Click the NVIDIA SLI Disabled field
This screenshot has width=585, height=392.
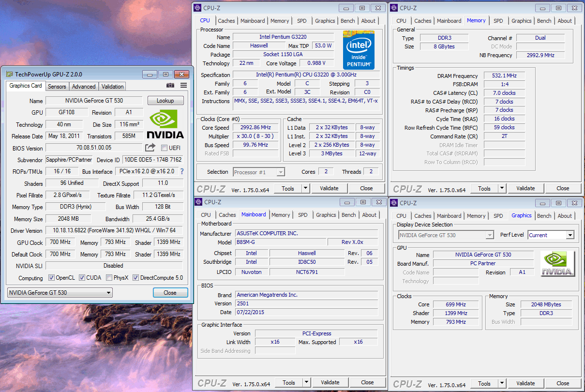click(114, 266)
